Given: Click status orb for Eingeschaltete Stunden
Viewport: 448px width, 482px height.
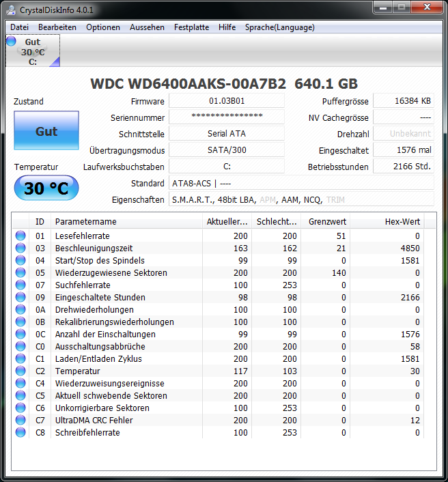Looking at the screenshot, I should coord(20,297).
